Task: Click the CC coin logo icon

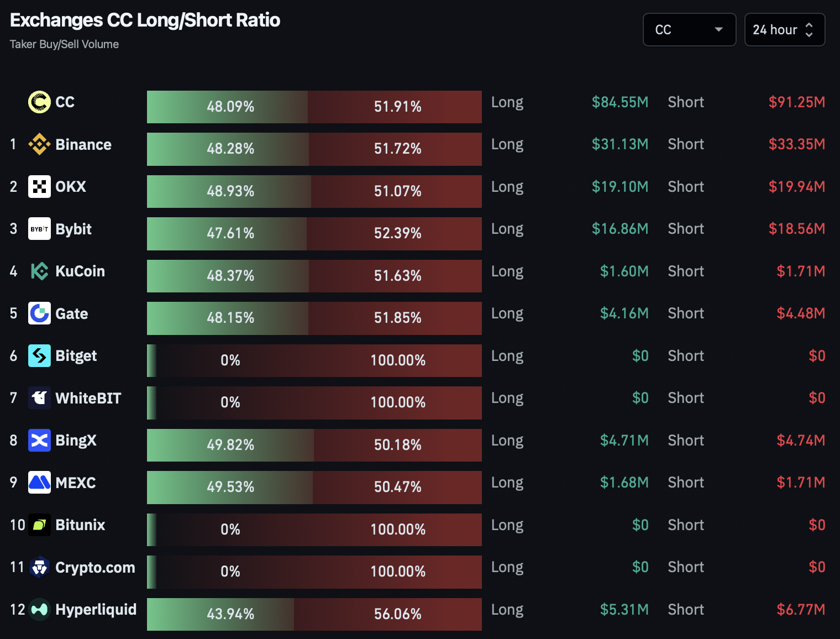Action: (x=39, y=102)
